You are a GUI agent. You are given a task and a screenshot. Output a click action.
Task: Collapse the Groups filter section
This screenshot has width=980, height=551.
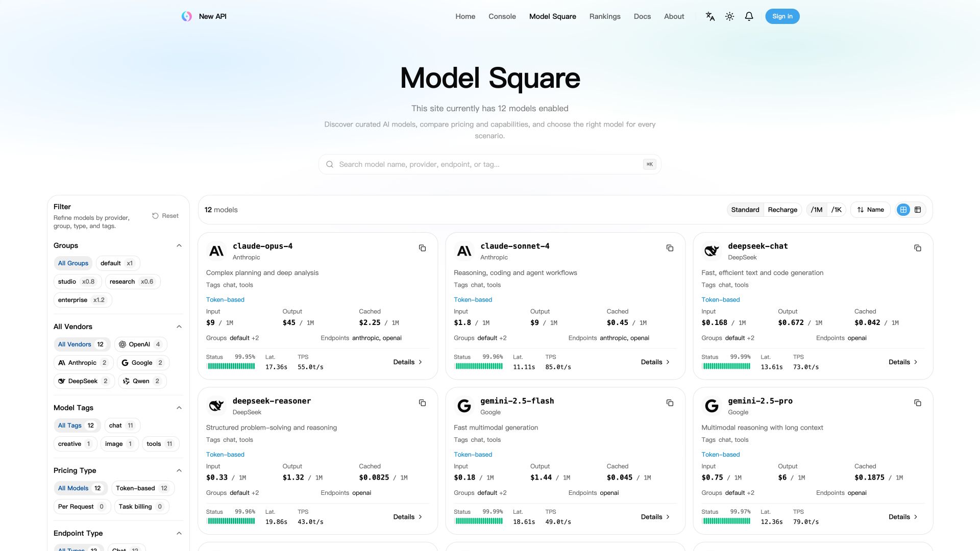pos(179,246)
